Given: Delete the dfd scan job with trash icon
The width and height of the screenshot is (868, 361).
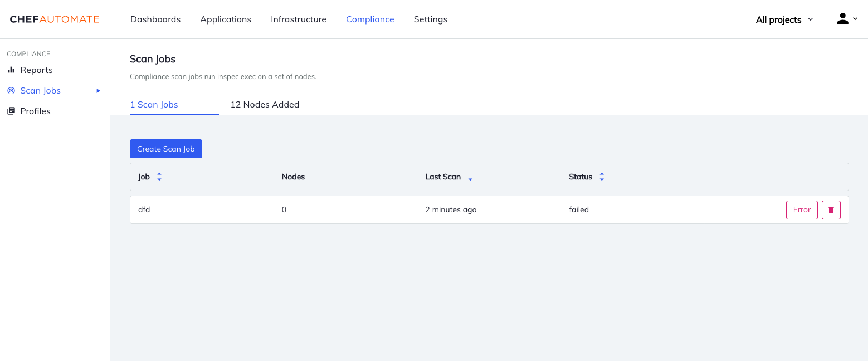Looking at the screenshot, I should tap(831, 209).
